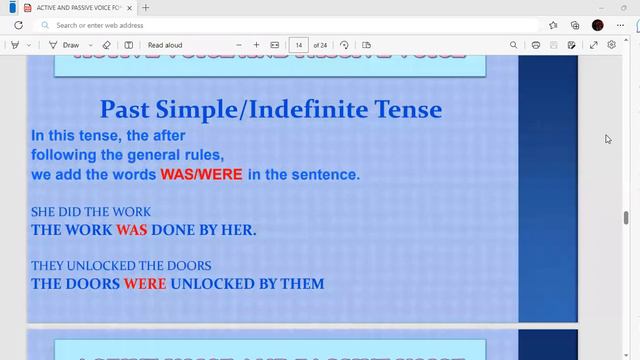Click the Page view layout icon

(366, 45)
